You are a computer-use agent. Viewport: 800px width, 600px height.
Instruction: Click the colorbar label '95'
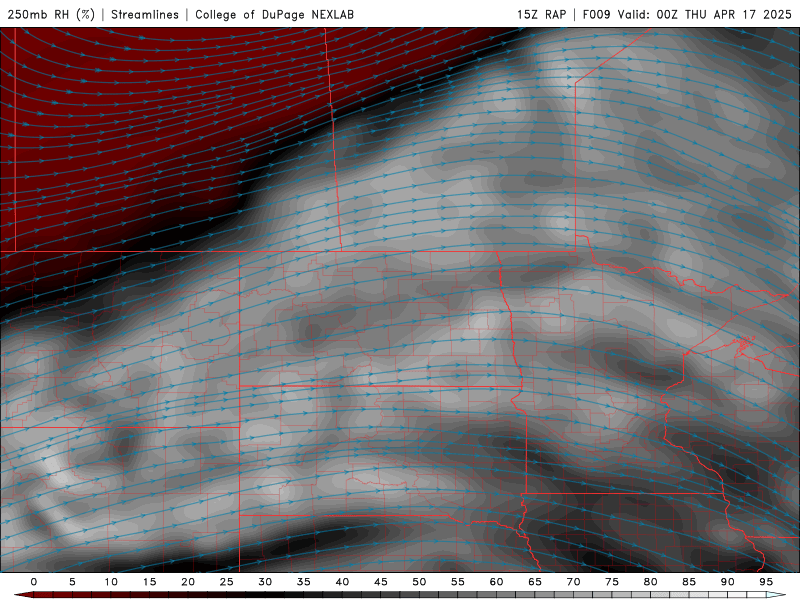(x=766, y=582)
